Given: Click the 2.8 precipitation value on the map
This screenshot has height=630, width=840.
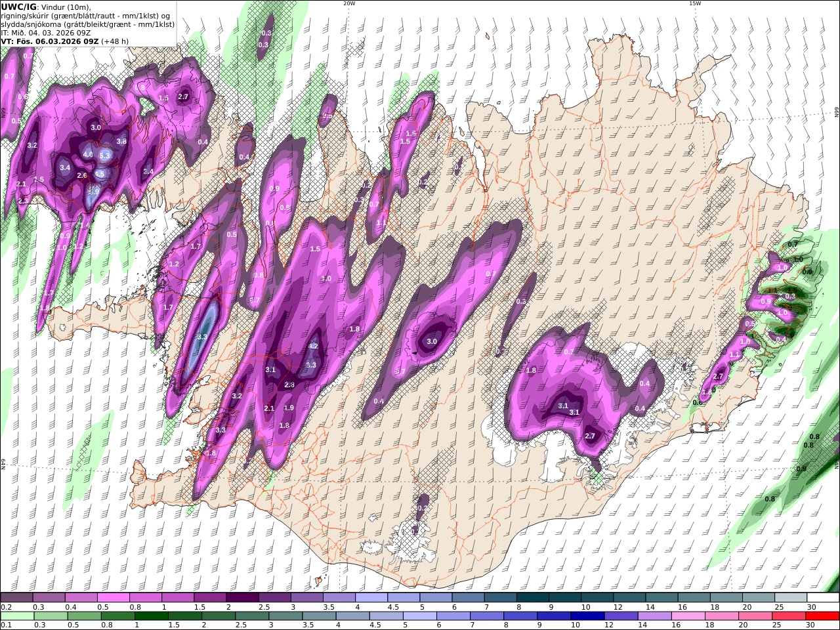Looking at the screenshot, I should [x=289, y=385].
